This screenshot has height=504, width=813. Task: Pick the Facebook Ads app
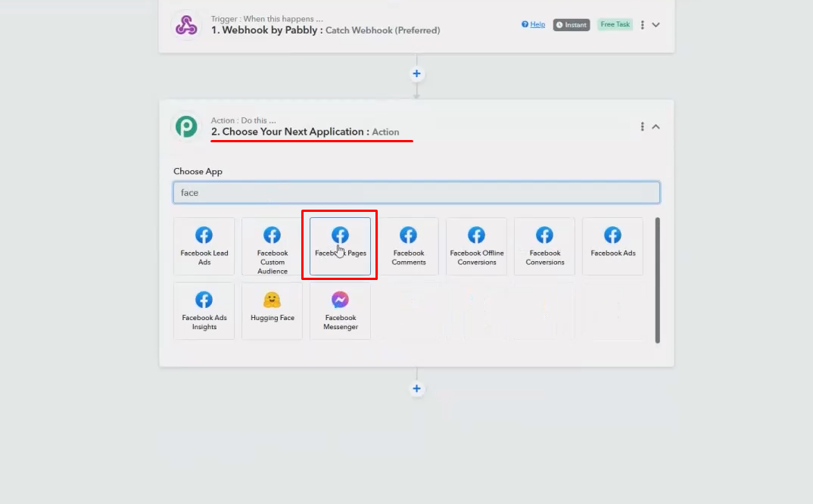point(613,246)
